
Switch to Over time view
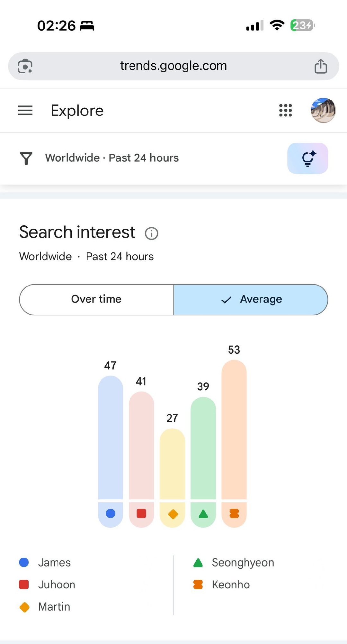[x=96, y=299]
